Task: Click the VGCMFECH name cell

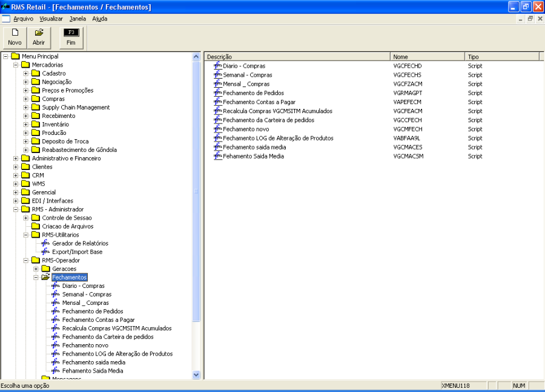Action: [408, 129]
